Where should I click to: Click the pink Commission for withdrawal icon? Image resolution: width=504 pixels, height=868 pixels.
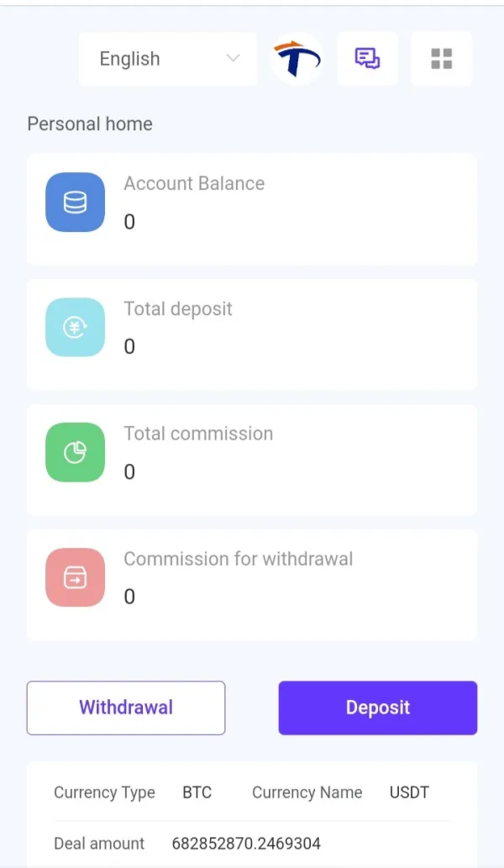[75, 578]
